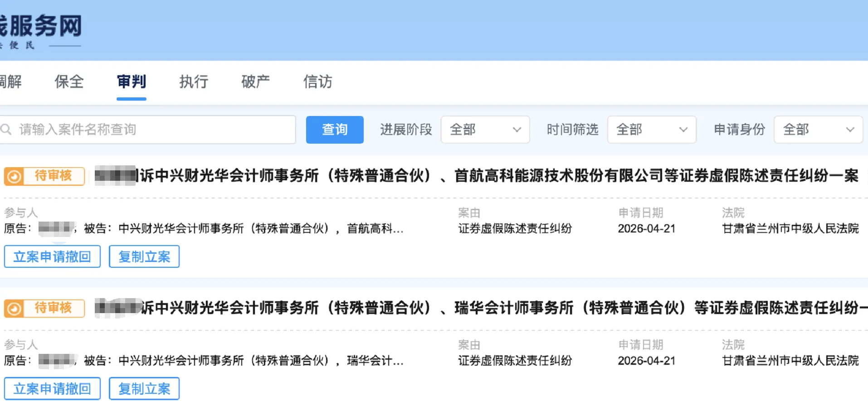The height and width of the screenshot is (401, 868).
Task: Click 证券虚假陈述责任纠纷 in 瑞华会计师 case row
Action: [515, 361]
